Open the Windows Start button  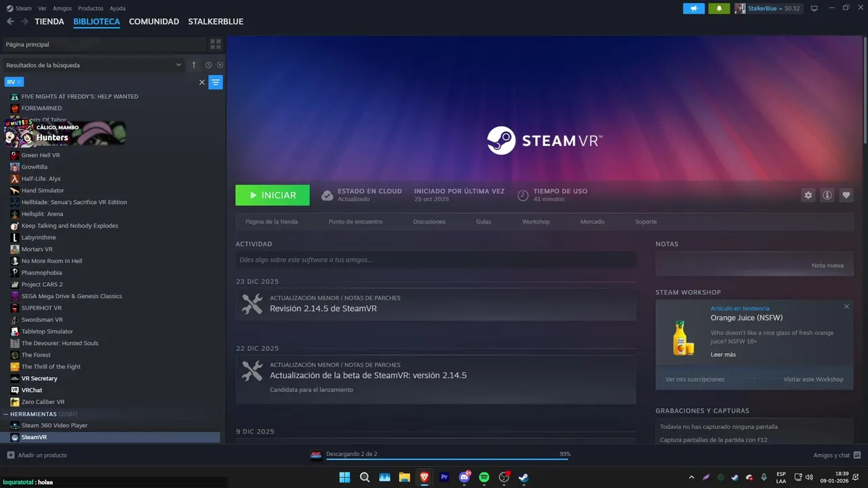tap(344, 477)
